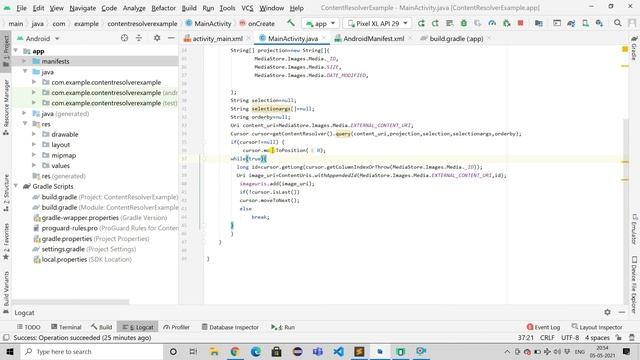The image size is (640, 360).
Task: Click MainActivity breadcrumb in navigation bar
Action: tap(208, 24)
